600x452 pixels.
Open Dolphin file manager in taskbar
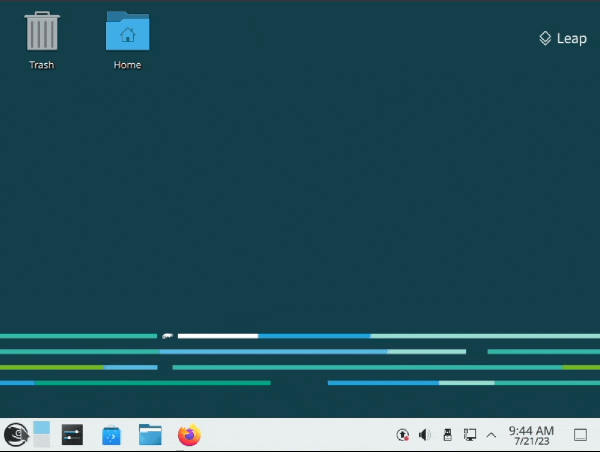[x=150, y=435]
